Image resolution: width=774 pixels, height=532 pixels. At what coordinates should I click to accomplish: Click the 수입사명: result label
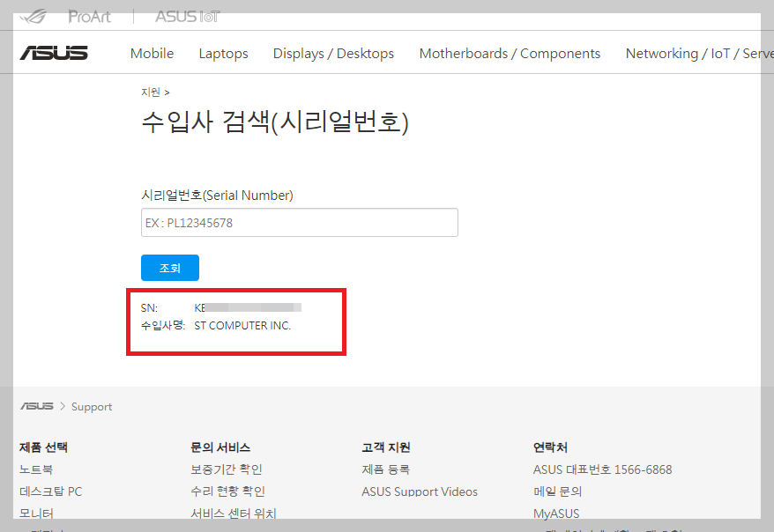163,325
